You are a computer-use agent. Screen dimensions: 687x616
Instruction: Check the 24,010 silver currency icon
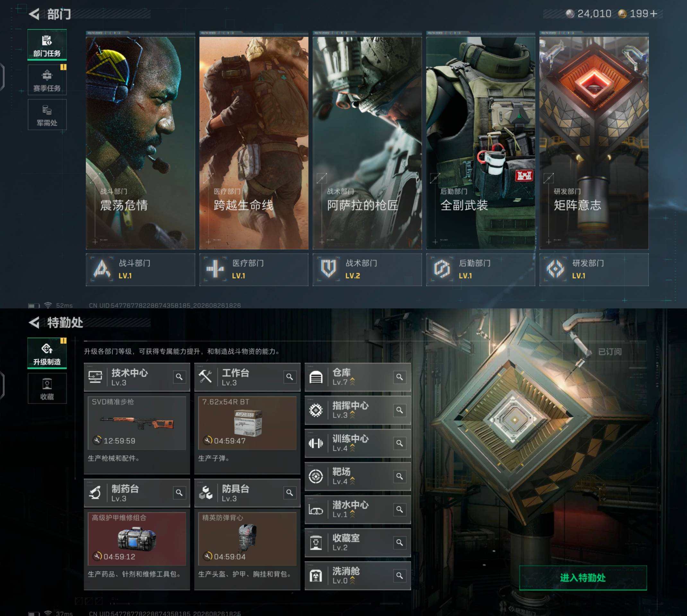pos(570,13)
